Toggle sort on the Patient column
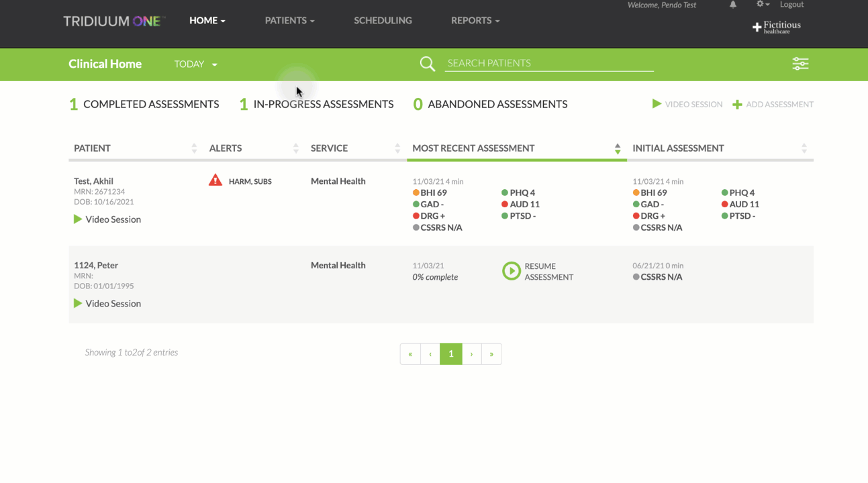Image resolution: width=868 pixels, height=483 pixels. (194, 148)
